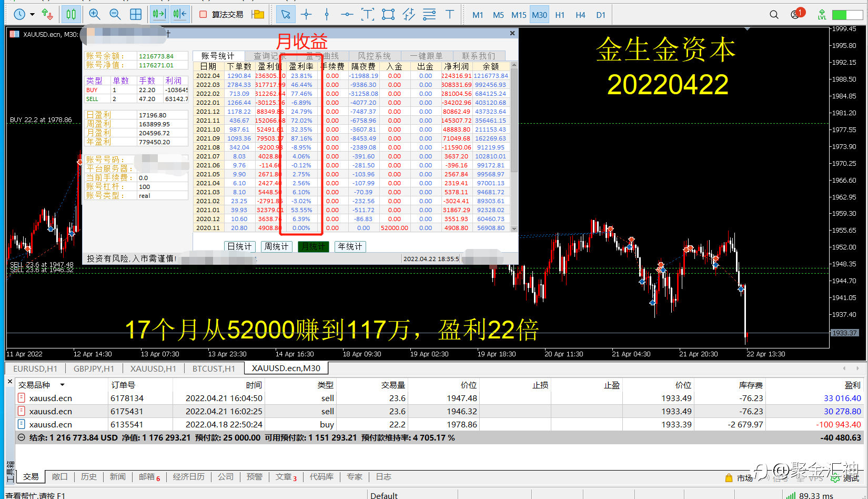Select the rectangle shapes tool
This screenshot has width=868, height=499.
[x=388, y=14]
